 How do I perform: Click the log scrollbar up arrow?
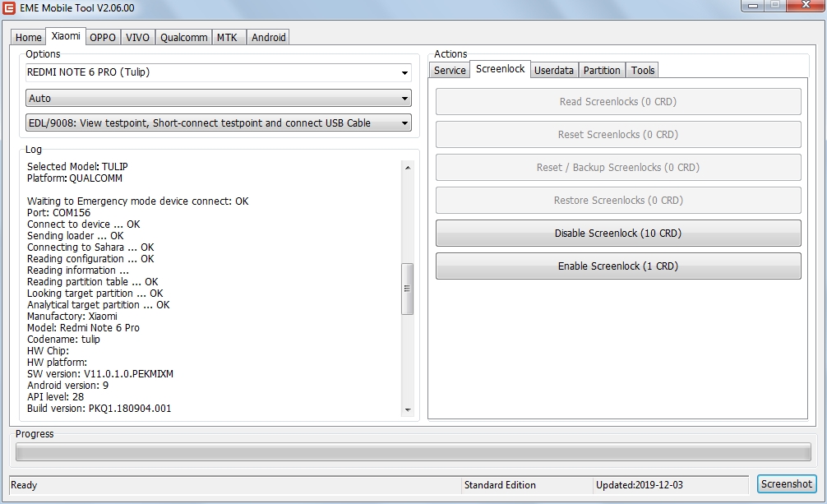pyautogui.click(x=408, y=167)
